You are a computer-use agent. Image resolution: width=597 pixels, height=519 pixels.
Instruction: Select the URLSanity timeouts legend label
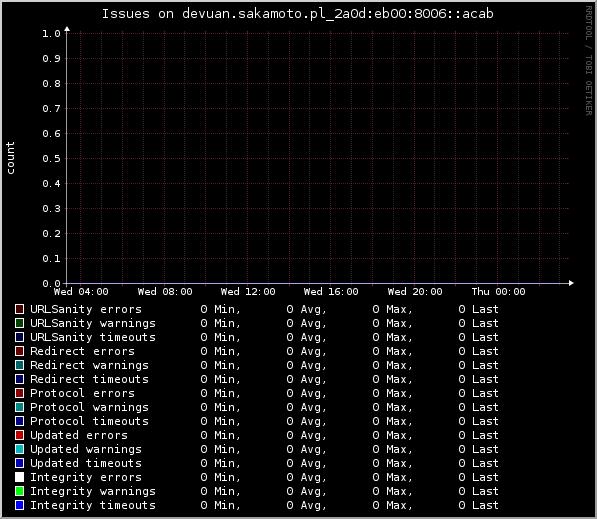(x=93, y=337)
